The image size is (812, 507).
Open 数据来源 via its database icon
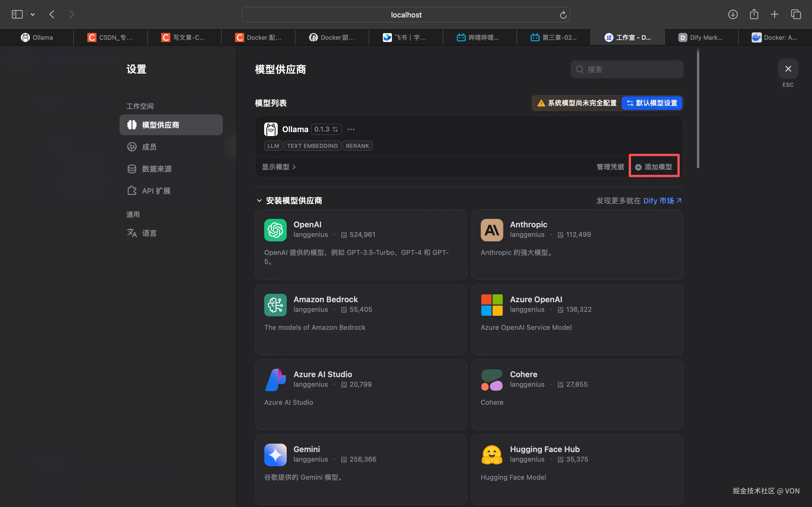point(132,169)
